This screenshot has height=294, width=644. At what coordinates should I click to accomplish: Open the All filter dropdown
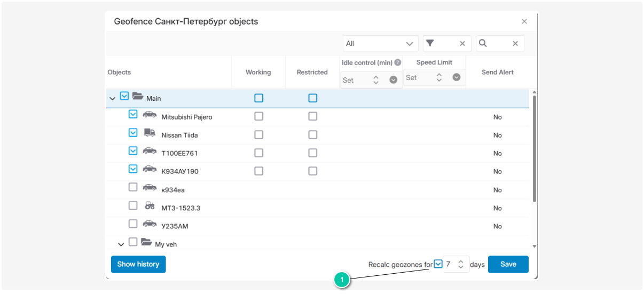click(381, 44)
